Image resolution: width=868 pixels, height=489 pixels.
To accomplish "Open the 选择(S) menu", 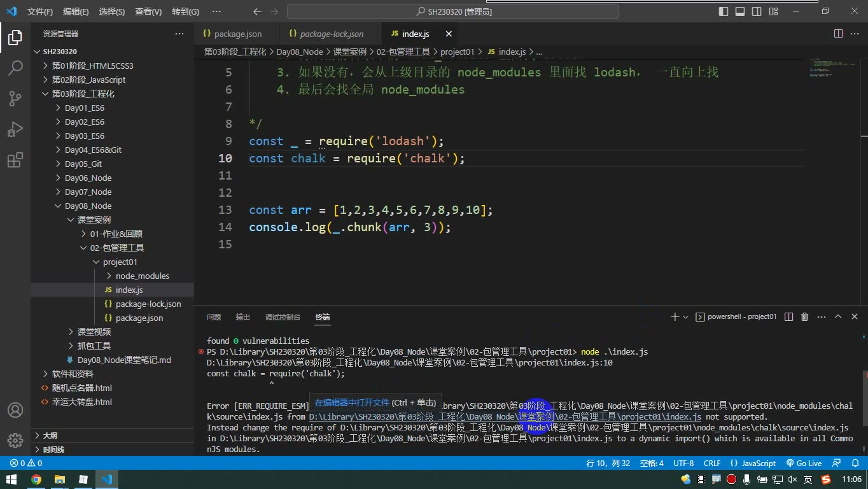I will click(112, 11).
